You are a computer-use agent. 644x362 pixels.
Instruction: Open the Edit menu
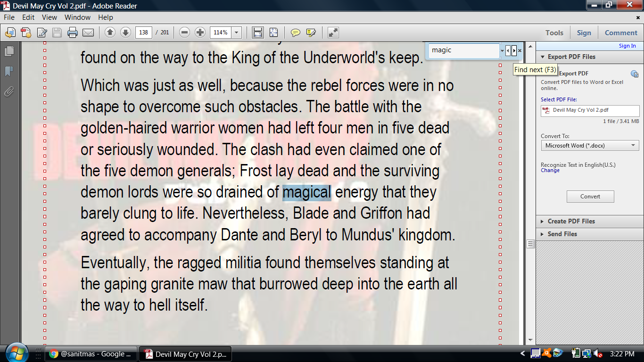click(x=28, y=17)
